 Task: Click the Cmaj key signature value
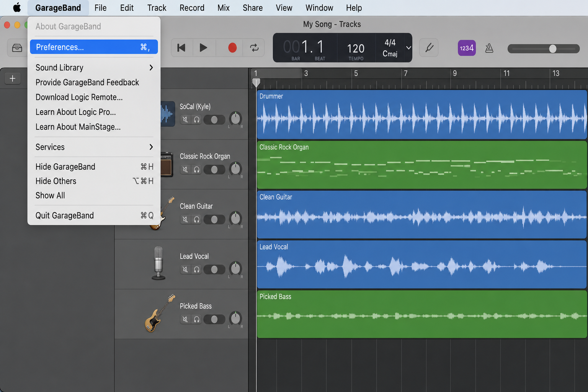[x=390, y=54]
